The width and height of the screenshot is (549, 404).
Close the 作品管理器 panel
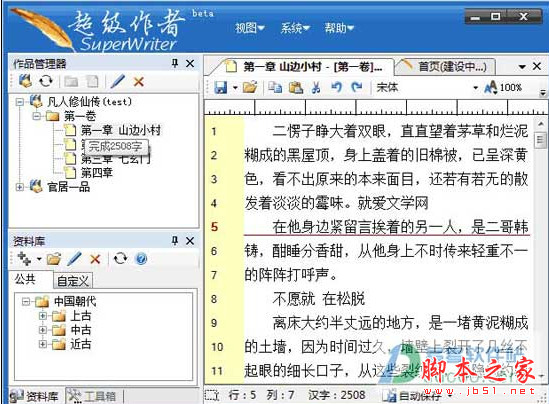click(190, 63)
